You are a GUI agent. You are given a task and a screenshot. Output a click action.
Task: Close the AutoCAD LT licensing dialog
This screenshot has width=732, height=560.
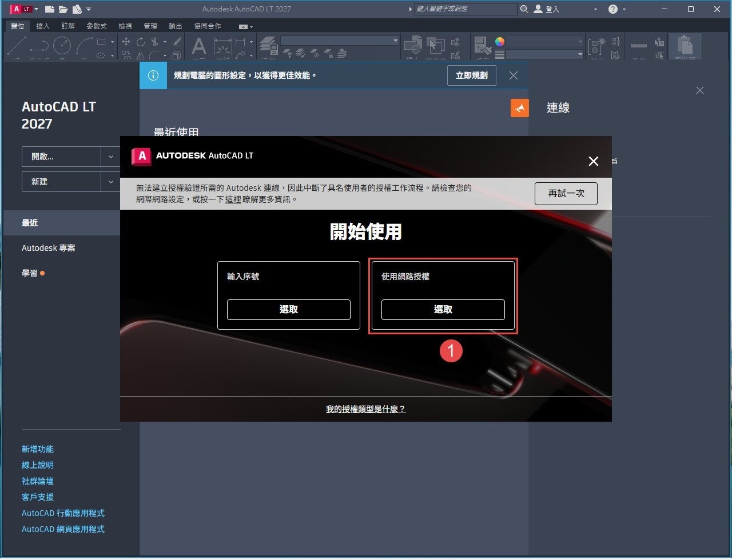594,162
